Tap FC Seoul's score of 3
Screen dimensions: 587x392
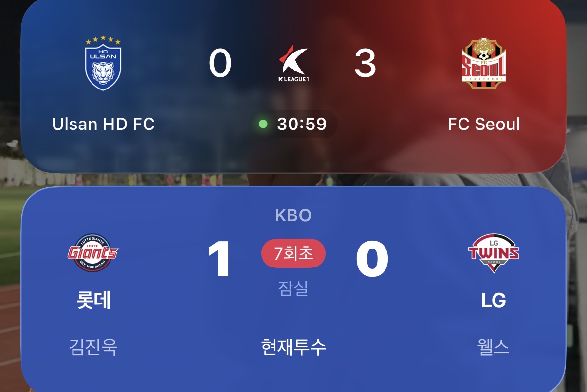coord(365,64)
